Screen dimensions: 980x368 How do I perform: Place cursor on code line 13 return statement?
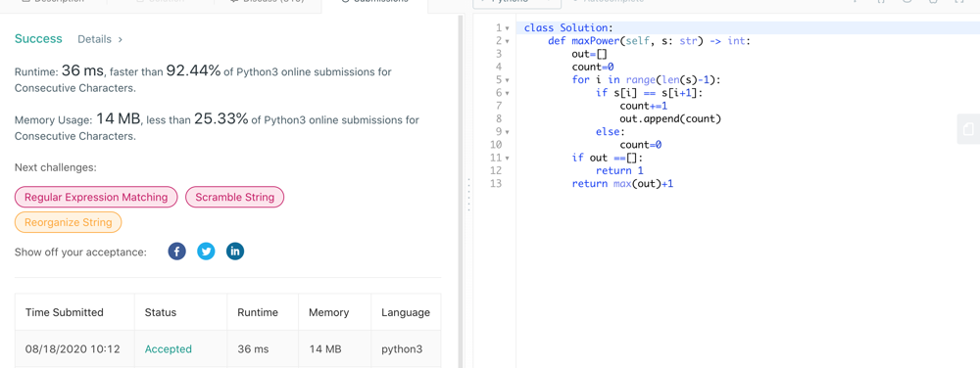click(x=622, y=183)
